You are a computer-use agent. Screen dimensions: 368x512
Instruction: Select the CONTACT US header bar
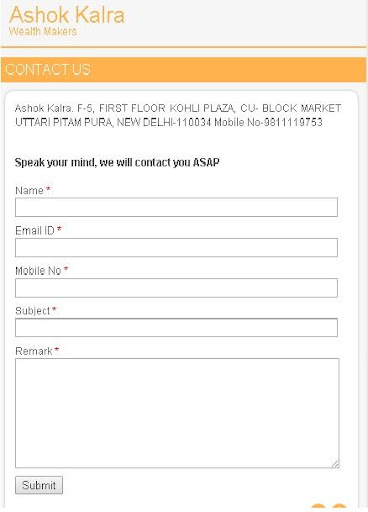click(x=184, y=70)
